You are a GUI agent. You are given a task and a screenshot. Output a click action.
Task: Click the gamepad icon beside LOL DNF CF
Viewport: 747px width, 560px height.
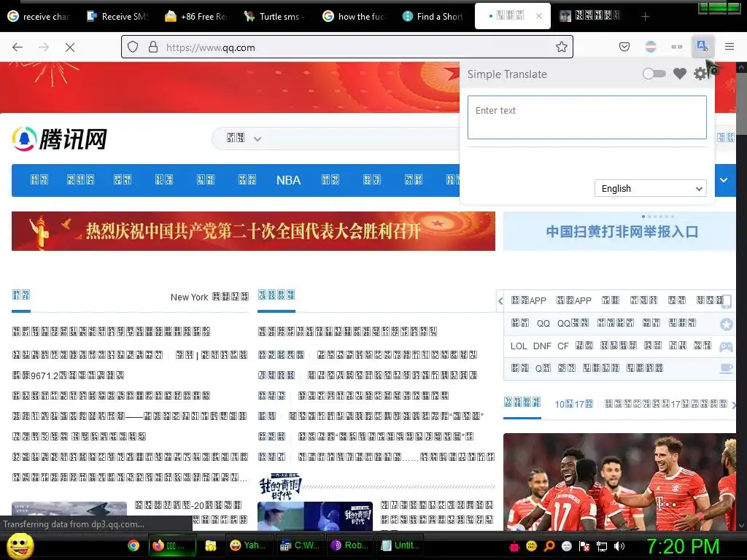tap(726, 346)
